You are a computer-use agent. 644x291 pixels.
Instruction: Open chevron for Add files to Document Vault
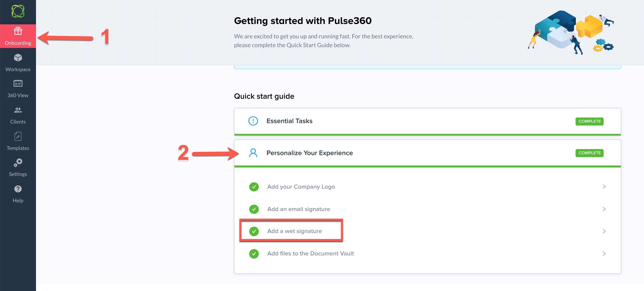click(x=604, y=254)
